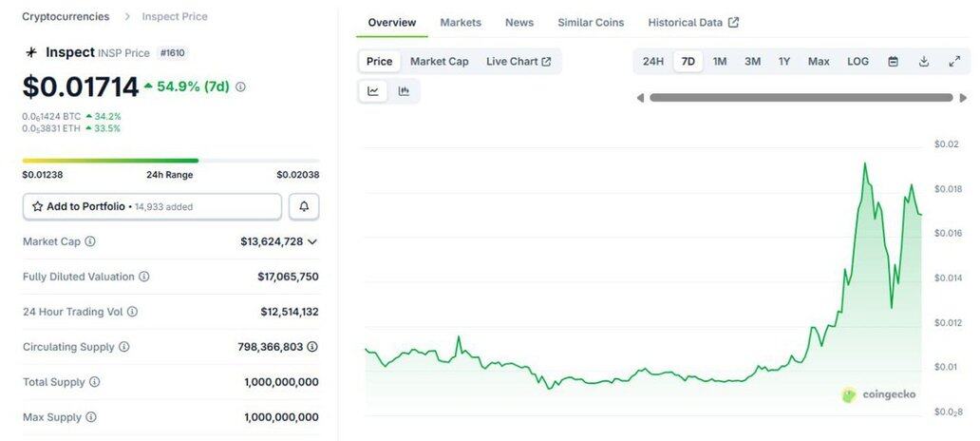The width and height of the screenshot is (980, 441).
Task: Click info icon beside Circulating Supply value
Action: pos(312,347)
